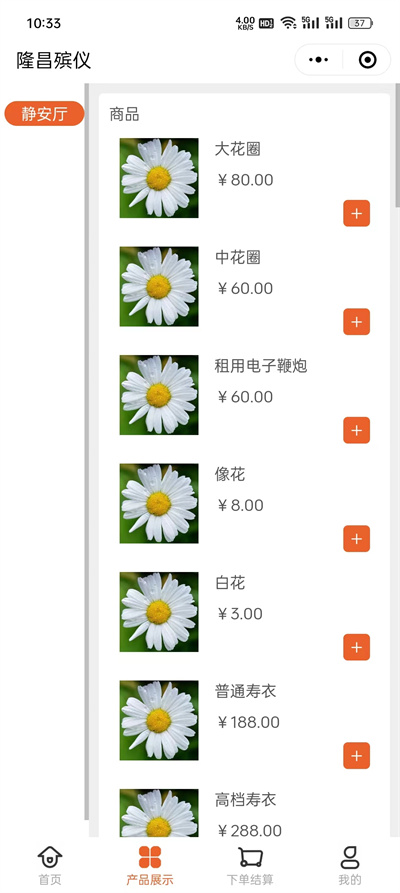Click product list scrollbar on right edge
400x893 pixels.
click(x=398, y=145)
